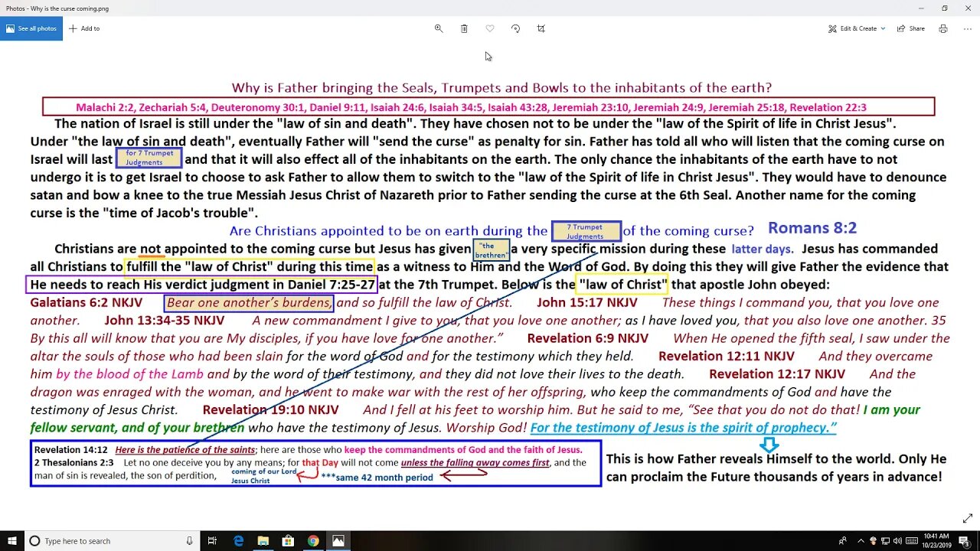Screen dimensions: 980x551
Task: Focus the Type here to search box
Action: click(111, 541)
